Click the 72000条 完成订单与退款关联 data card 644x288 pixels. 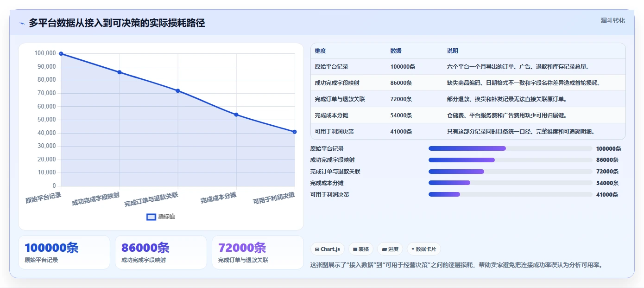click(x=258, y=252)
